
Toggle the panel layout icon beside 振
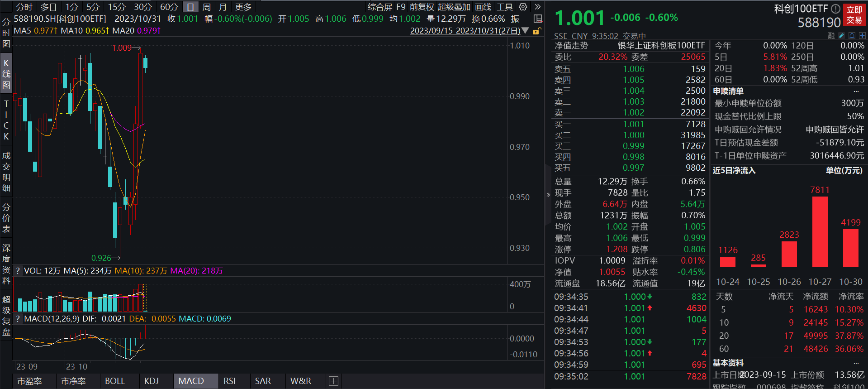(538, 19)
